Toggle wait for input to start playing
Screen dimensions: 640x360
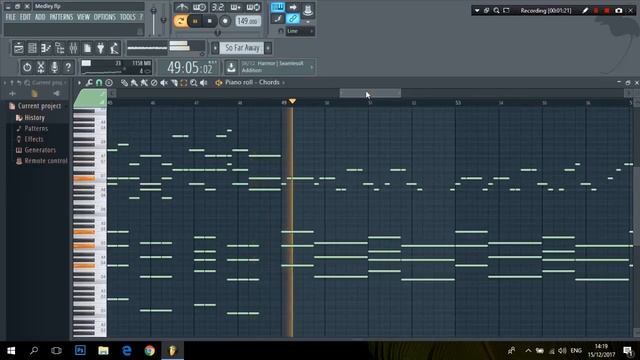(x=199, y=7)
